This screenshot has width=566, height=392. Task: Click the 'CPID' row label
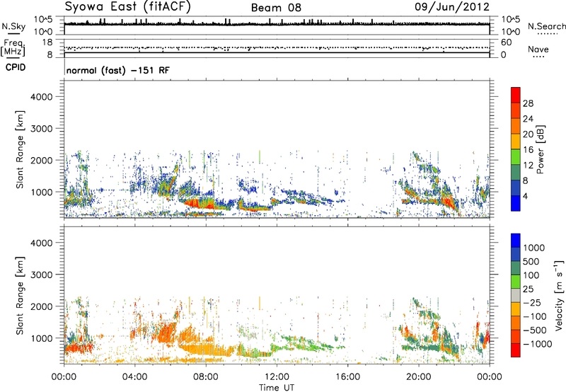(x=16, y=67)
